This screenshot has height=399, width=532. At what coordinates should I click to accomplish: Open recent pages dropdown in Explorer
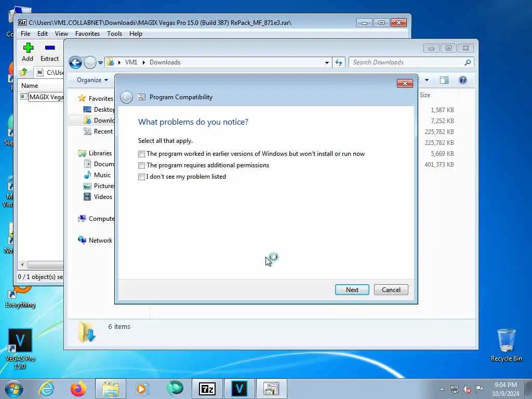point(100,63)
